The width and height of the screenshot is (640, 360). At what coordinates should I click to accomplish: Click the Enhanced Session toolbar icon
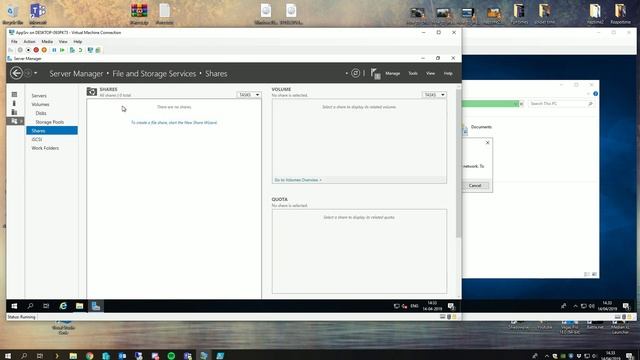(x=90, y=50)
